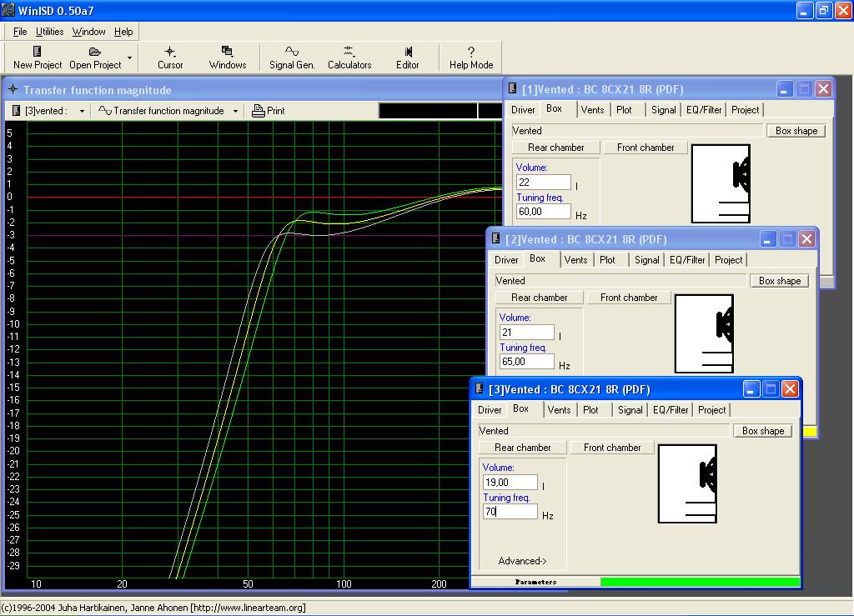Open the Utilities menu
This screenshot has width=854, height=616.
pyautogui.click(x=49, y=32)
